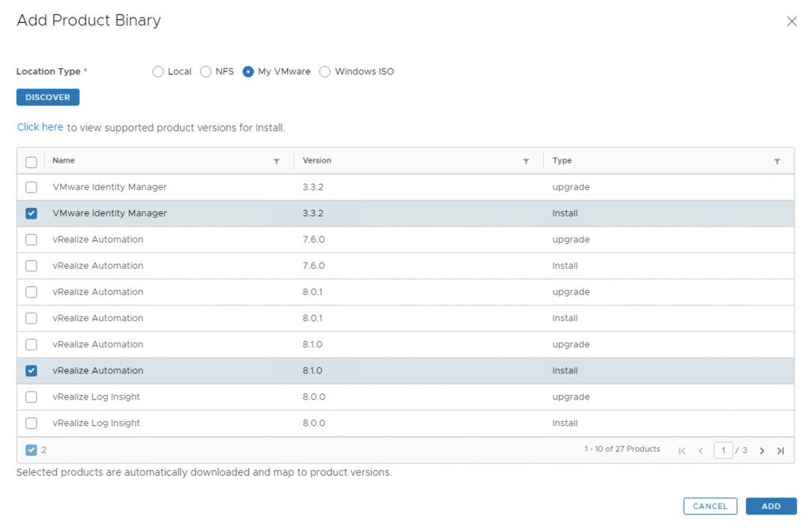Click the page number input field
This screenshot has width=812, height=529.
(x=722, y=450)
